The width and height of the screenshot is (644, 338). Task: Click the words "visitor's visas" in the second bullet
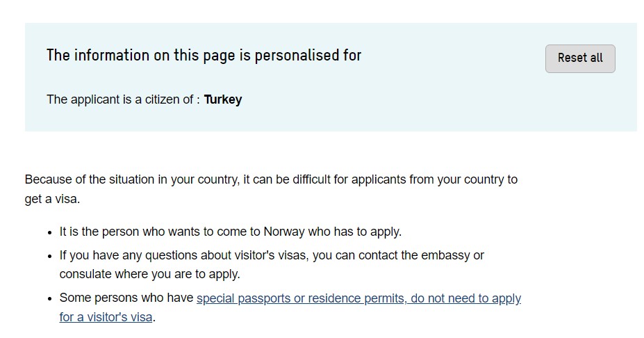point(270,255)
